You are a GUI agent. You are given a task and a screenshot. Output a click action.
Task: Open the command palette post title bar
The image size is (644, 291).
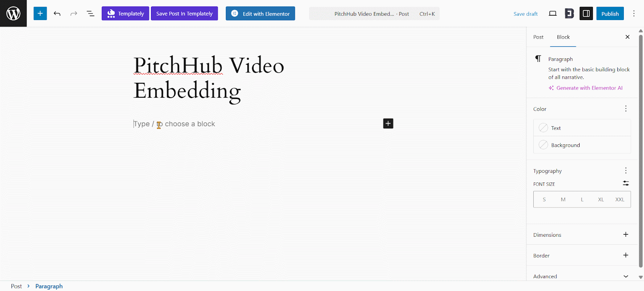[x=374, y=14]
